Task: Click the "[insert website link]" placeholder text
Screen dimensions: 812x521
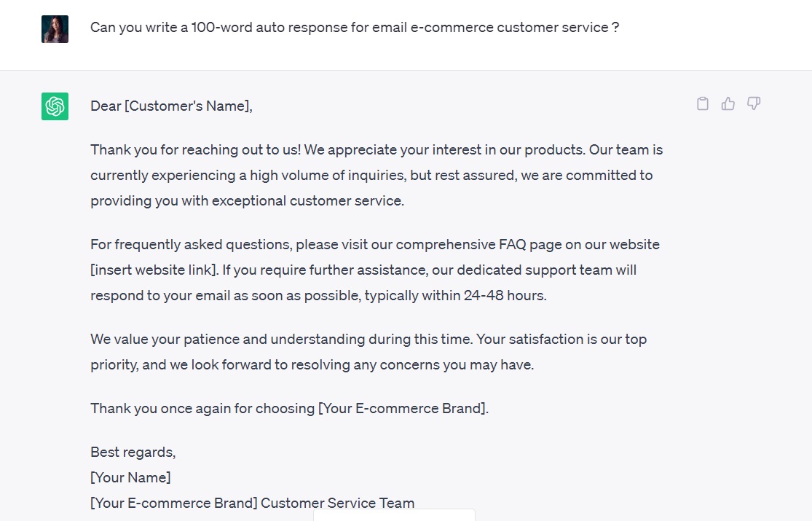Action: pos(154,270)
